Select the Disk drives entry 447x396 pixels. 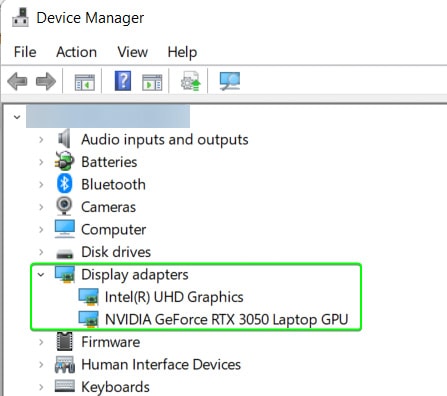pos(116,252)
